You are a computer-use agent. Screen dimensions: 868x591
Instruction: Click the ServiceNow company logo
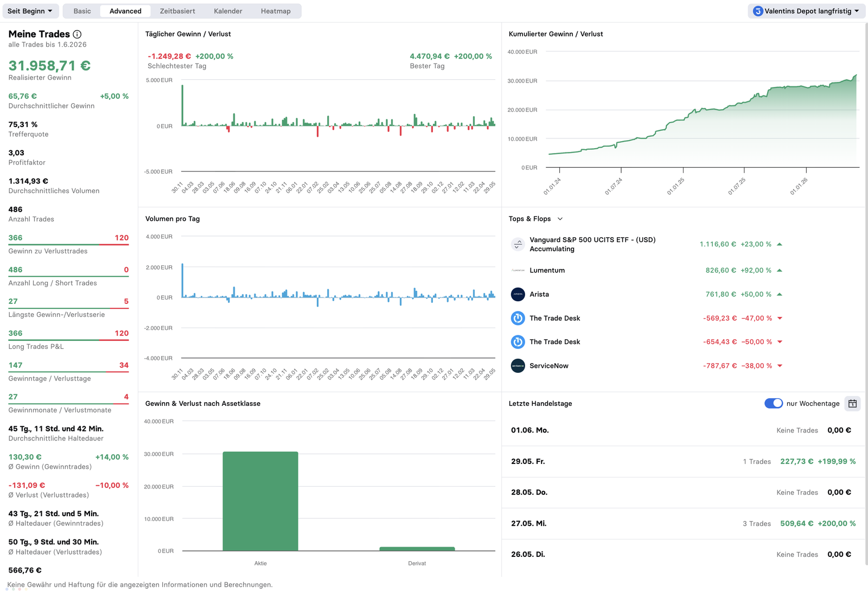coord(518,366)
